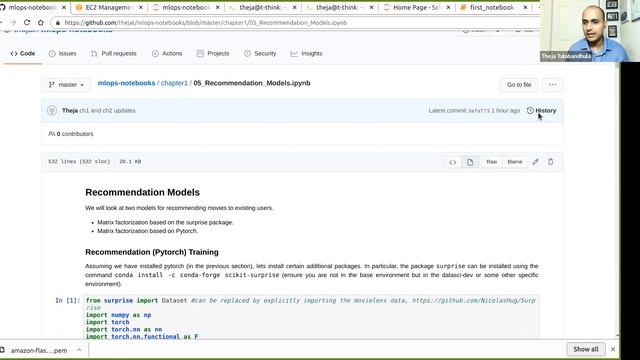The width and height of the screenshot is (640, 360).
Task: Open the Projects repository tab
Action: point(213,53)
